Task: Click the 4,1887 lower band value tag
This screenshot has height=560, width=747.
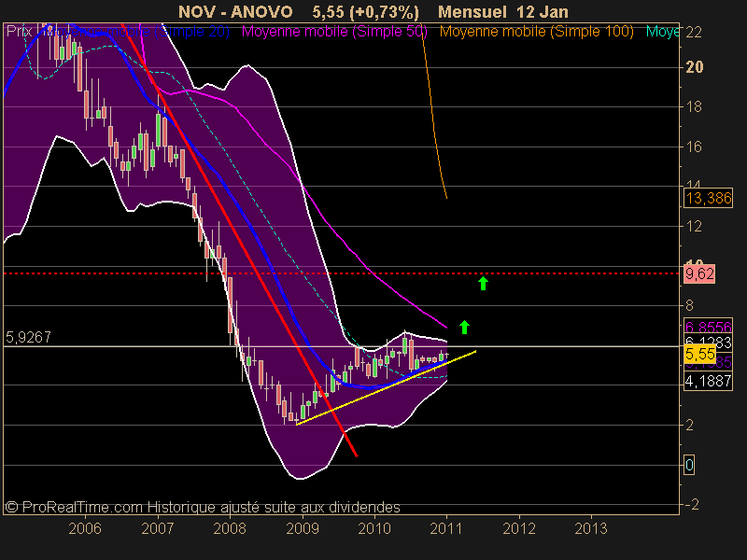Action: [709, 381]
